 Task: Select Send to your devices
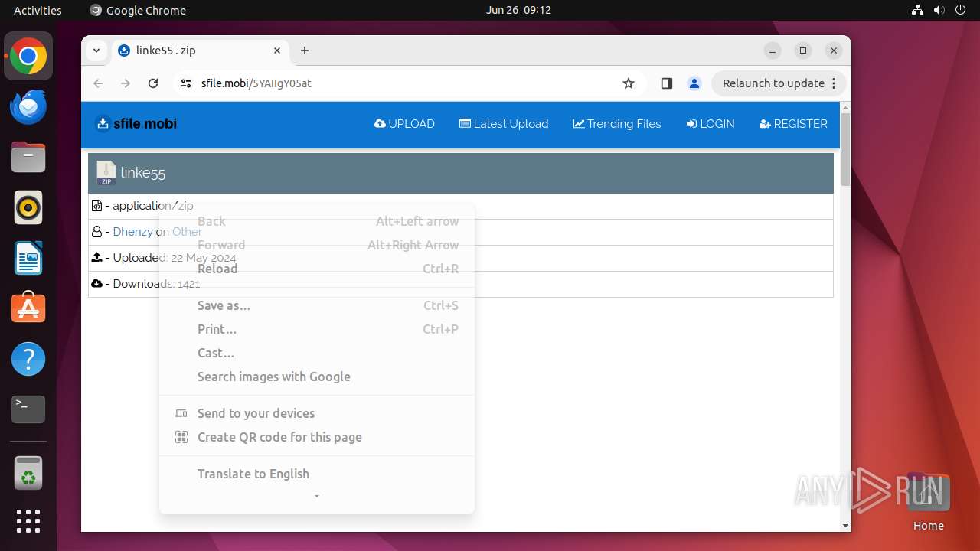tap(317, 413)
